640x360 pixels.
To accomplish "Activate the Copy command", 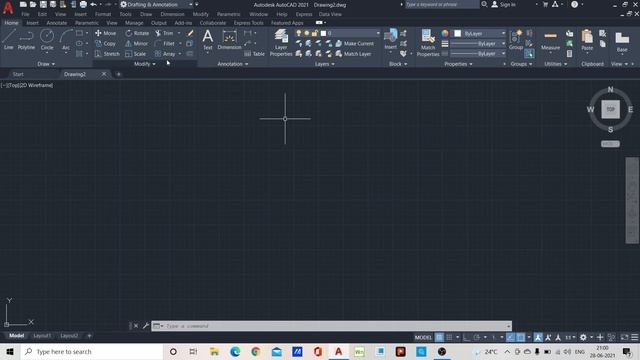I will pos(105,43).
